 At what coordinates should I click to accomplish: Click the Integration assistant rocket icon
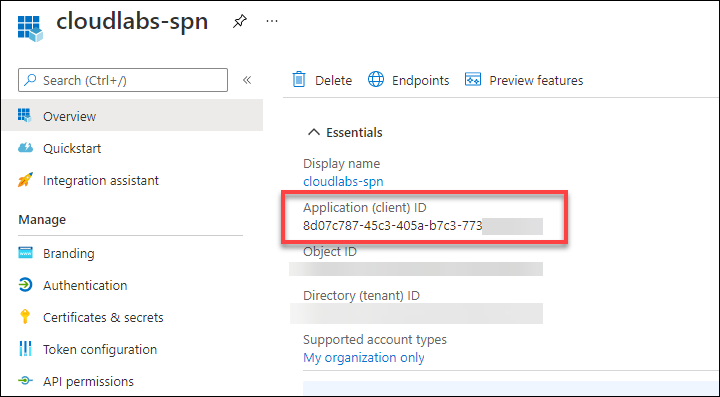(x=25, y=180)
